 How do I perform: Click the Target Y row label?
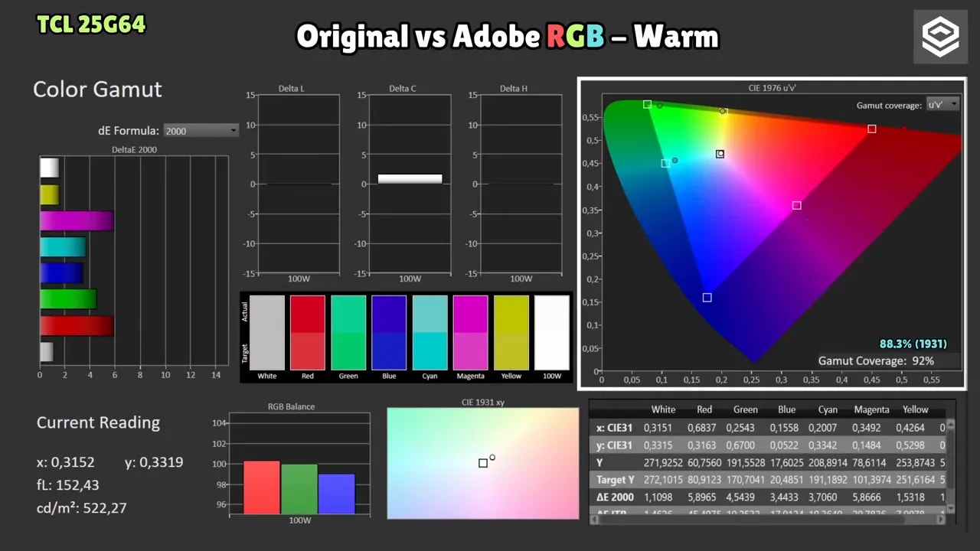(x=616, y=480)
